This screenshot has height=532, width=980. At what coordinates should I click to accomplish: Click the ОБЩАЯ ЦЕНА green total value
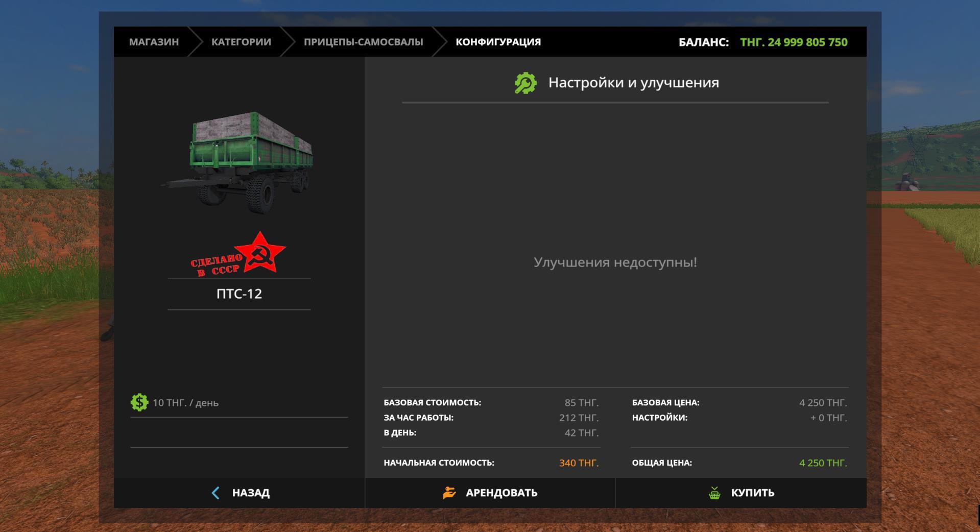coord(823,463)
